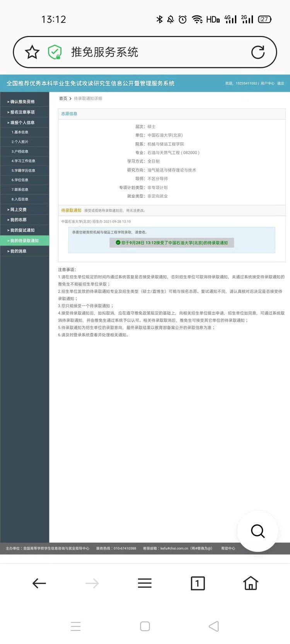Open 1.基本信息 in sidebar
The width and height of the screenshot is (290, 644).
25,132
